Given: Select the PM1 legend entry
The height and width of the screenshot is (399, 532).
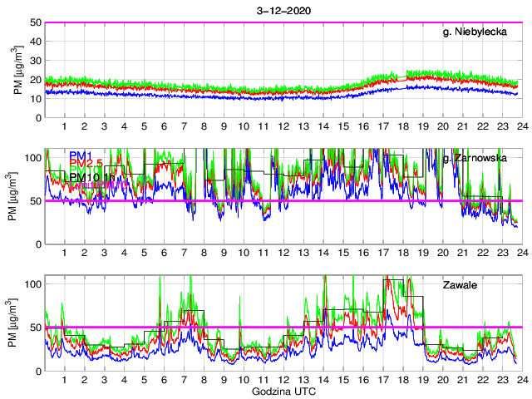Looking at the screenshot, I should (81, 155).
